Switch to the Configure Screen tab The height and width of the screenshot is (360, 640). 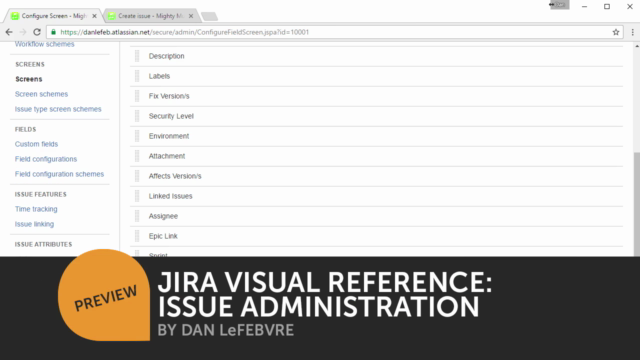click(x=53, y=16)
